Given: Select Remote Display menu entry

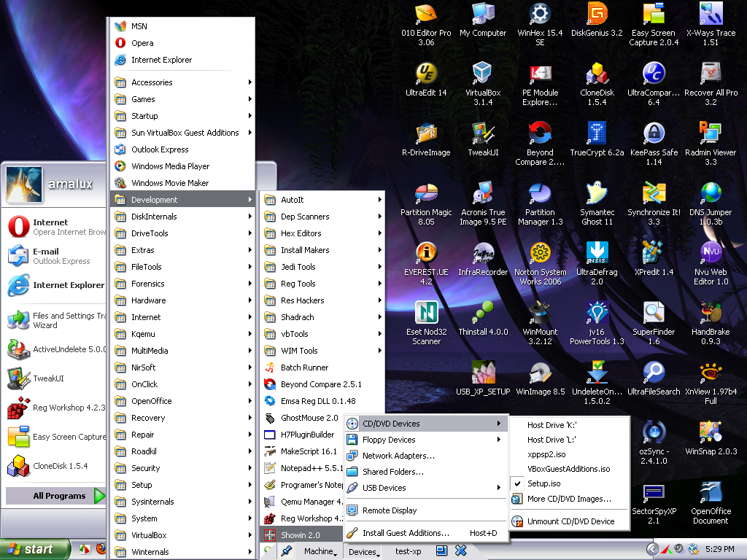Looking at the screenshot, I should pyautogui.click(x=425, y=510).
